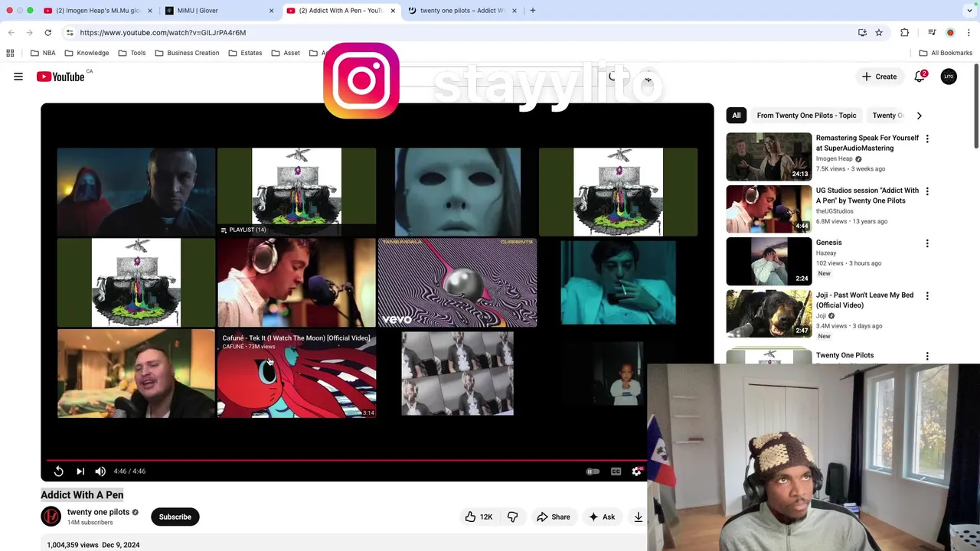This screenshot has width=980, height=551.
Task: Open options for Joji Past Won't Leave My Bed
Action: pos(927,296)
